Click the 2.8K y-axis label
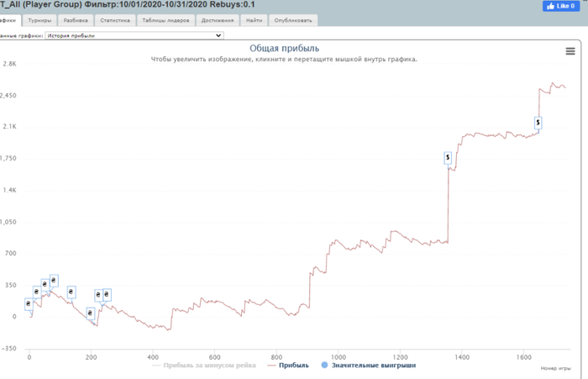Image resolution: width=588 pixels, height=379 pixels. pos(10,64)
